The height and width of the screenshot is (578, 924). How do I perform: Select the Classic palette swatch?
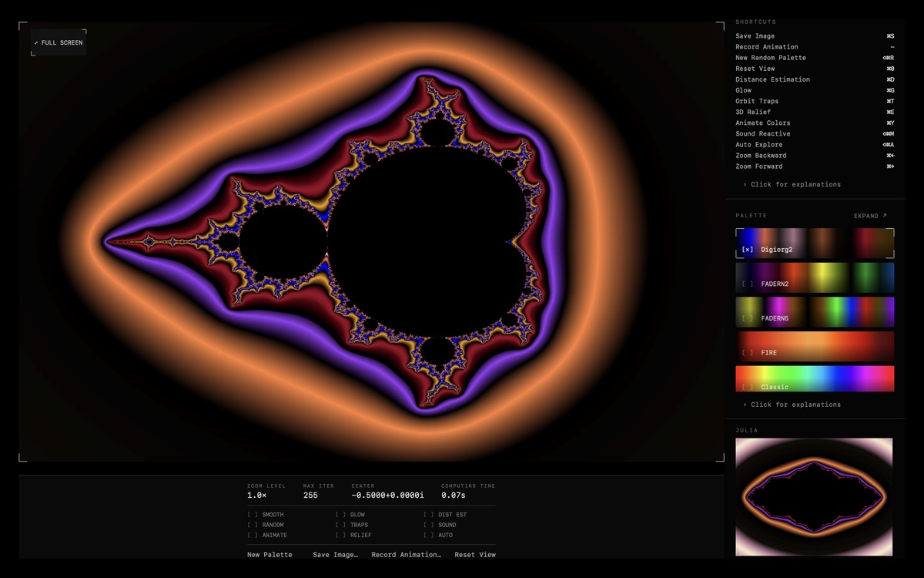tap(815, 379)
